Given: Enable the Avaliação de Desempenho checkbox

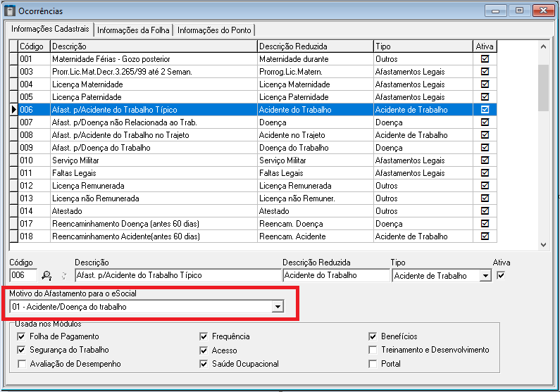Looking at the screenshot, I should pyautogui.click(x=21, y=364).
